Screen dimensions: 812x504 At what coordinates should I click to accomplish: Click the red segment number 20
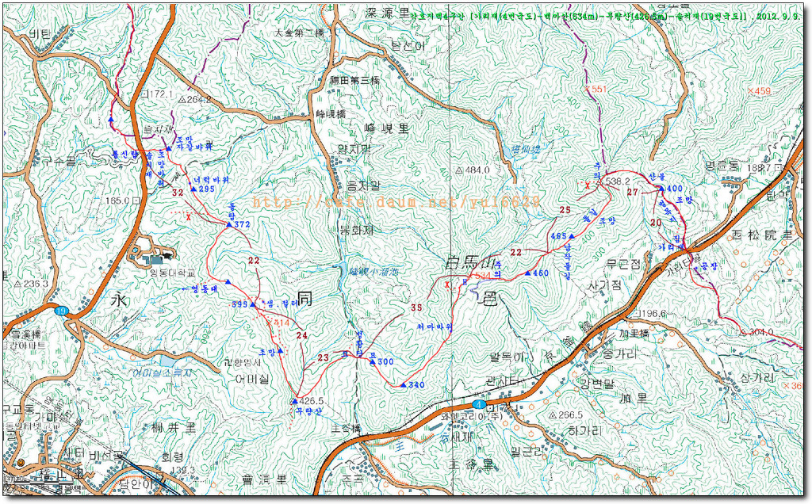pyautogui.click(x=656, y=223)
